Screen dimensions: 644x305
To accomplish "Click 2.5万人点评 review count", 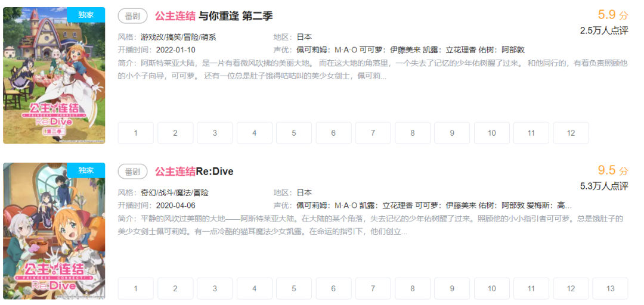I will (x=604, y=30).
